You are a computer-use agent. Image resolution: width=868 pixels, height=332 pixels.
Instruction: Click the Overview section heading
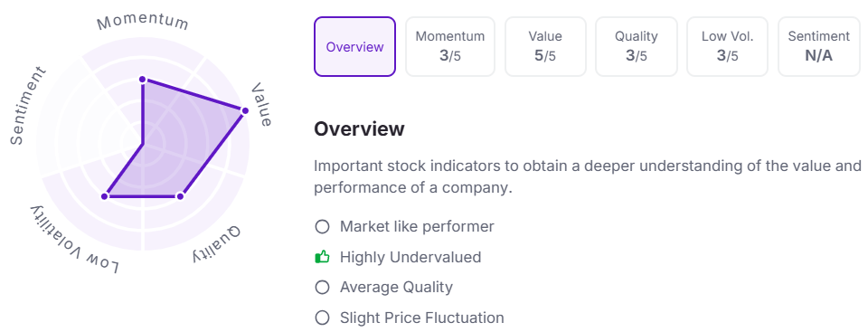(x=359, y=129)
